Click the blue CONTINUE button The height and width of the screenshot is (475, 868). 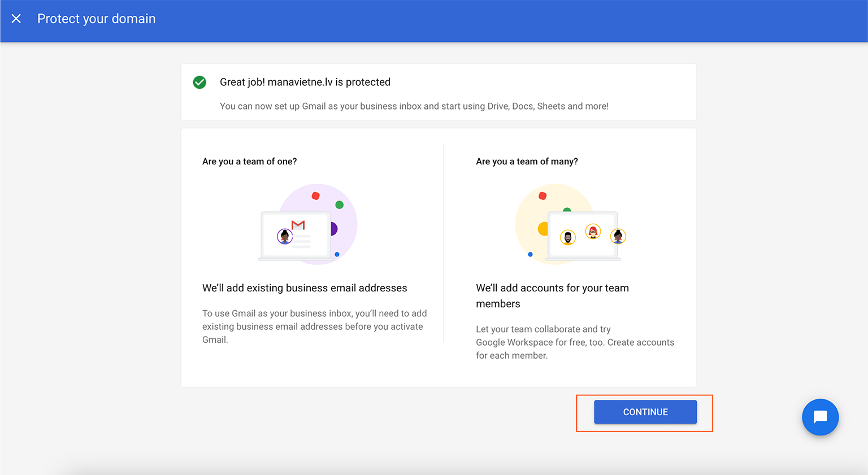[x=645, y=412]
